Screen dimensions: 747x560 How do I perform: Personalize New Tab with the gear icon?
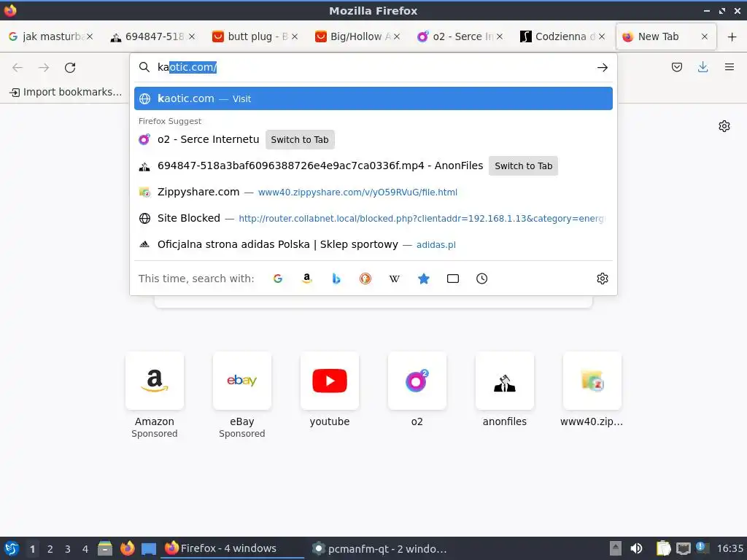point(724,126)
